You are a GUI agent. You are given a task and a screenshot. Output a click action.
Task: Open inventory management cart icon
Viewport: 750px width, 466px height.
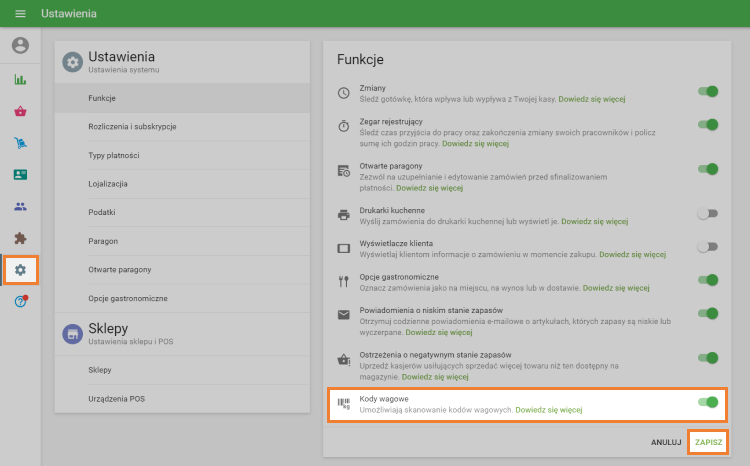[x=20, y=143]
